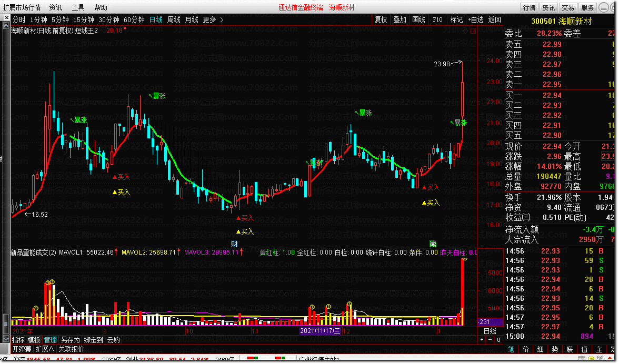Click the 指标 indicator tab

tap(18, 340)
